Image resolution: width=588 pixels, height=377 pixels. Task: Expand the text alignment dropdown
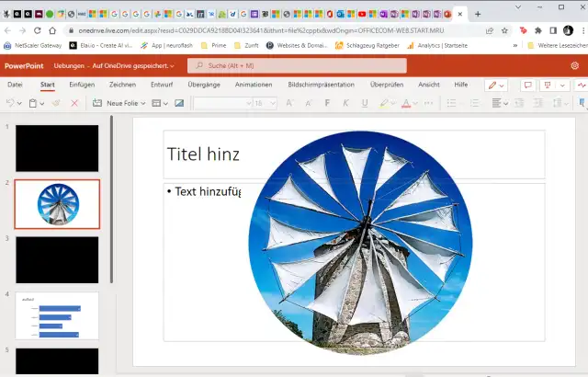point(506,104)
